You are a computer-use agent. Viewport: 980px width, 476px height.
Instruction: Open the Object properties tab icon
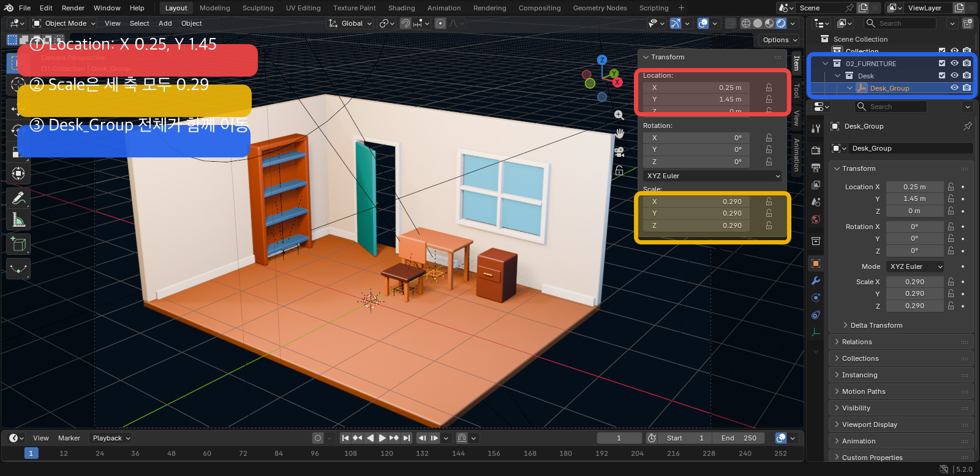(x=816, y=263)
